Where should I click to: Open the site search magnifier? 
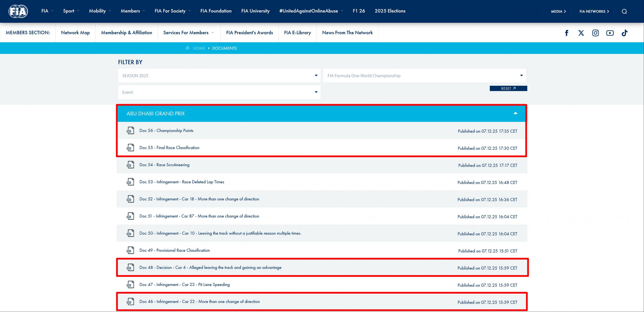point(624,11)
